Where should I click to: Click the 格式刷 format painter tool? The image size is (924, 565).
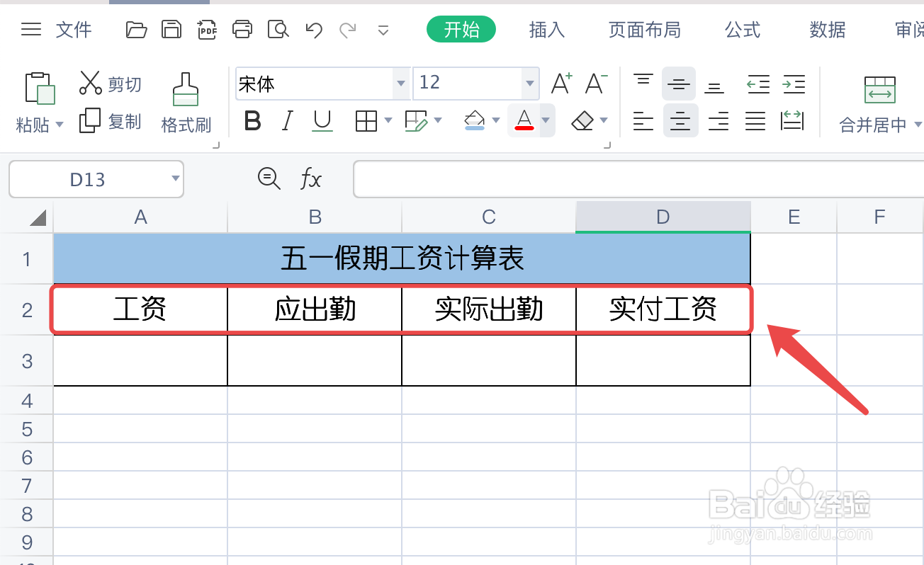[x=186, y=99]
